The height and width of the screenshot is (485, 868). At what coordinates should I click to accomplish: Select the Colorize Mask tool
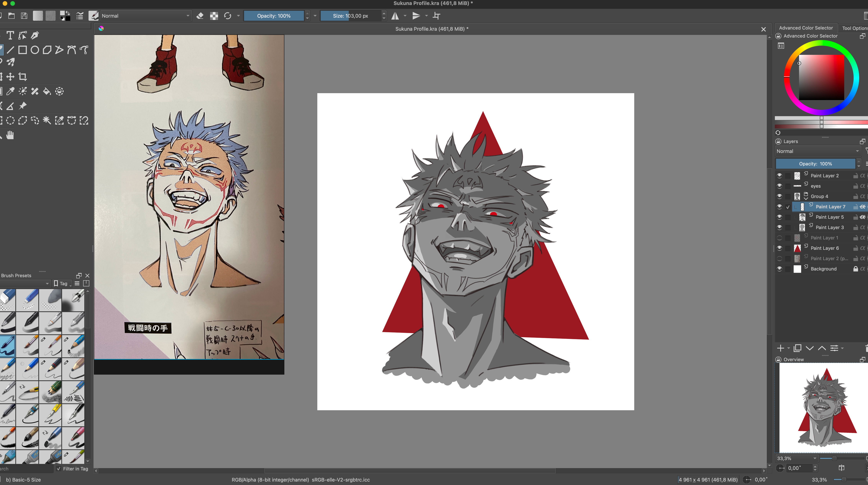coord(23,91)
